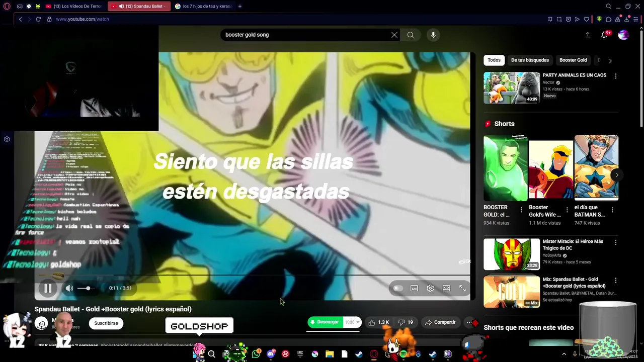This screenshot has width=644, height=362.
Task: Open the green download extension icon
Action: [x=599, y=19]
